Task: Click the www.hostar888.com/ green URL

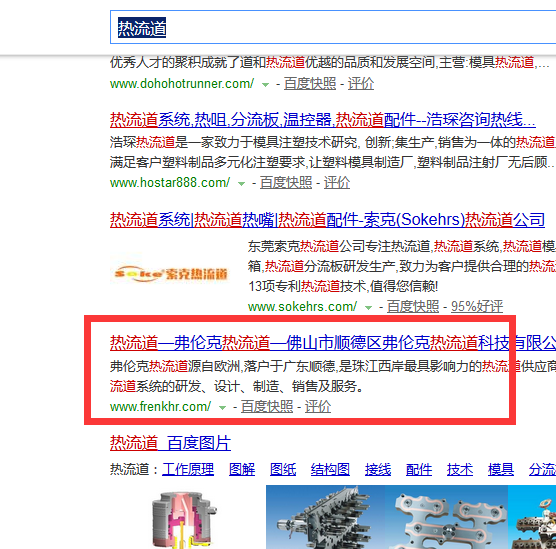Action: [170, 183]
